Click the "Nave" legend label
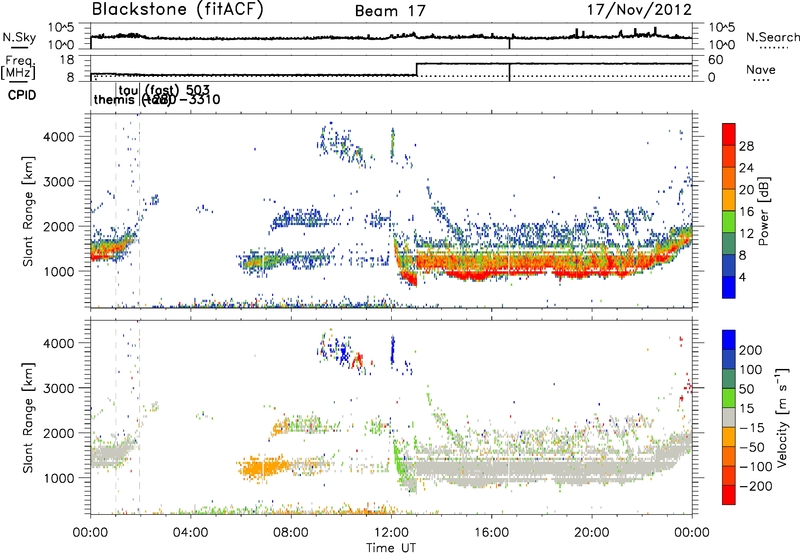Viewport: 800px width, 554px height. pyautogui.click(x=761, y=69)
